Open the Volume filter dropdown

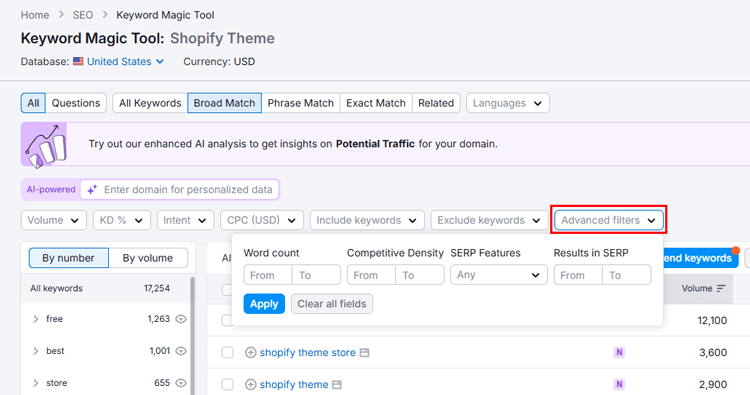(x=54, y=220)
